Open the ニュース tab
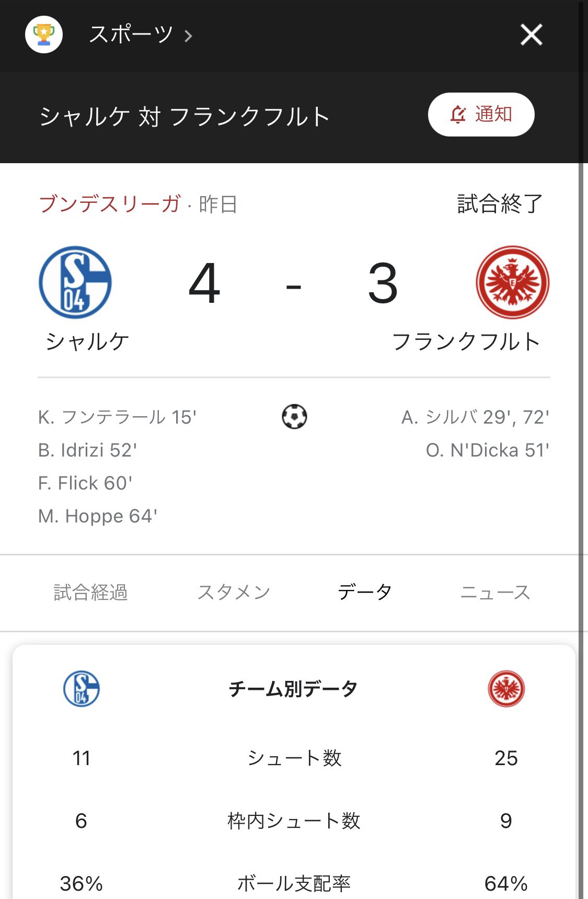This screenshot has height=899, width=588. coord(495,592)
